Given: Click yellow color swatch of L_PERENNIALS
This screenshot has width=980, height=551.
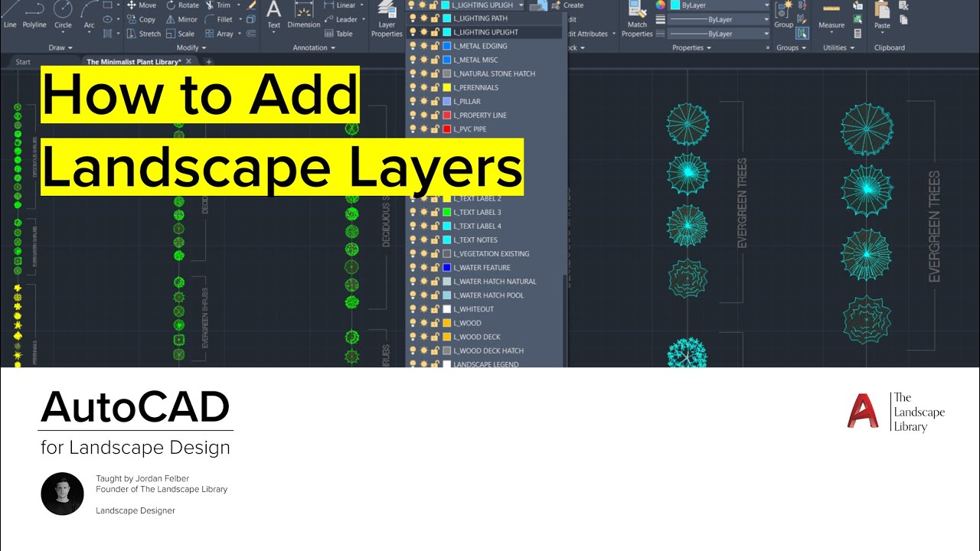Looking at the screenshot, I should click(x=447, y=87).
